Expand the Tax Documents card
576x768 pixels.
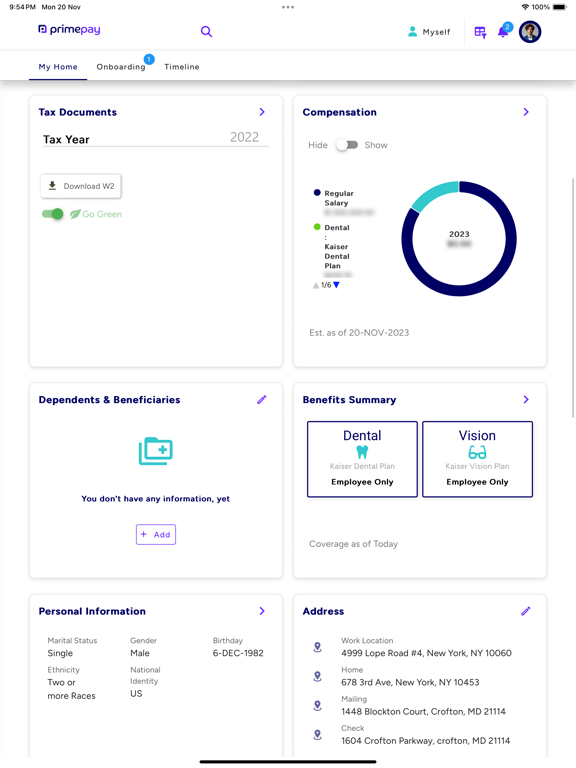coord(262,112)
